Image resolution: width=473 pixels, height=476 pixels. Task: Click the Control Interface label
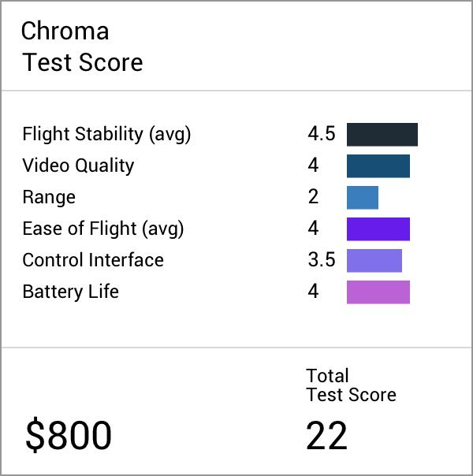tap(93, 260)
